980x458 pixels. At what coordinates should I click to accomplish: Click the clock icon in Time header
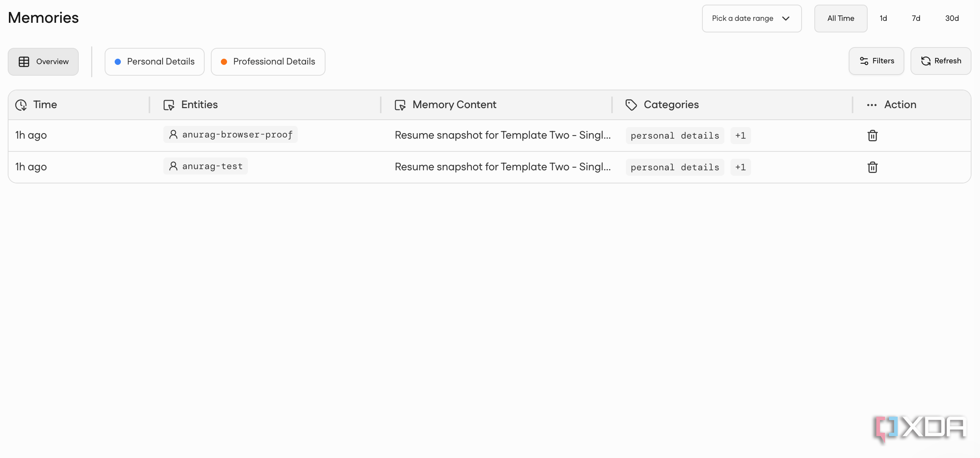pos(21,105)
